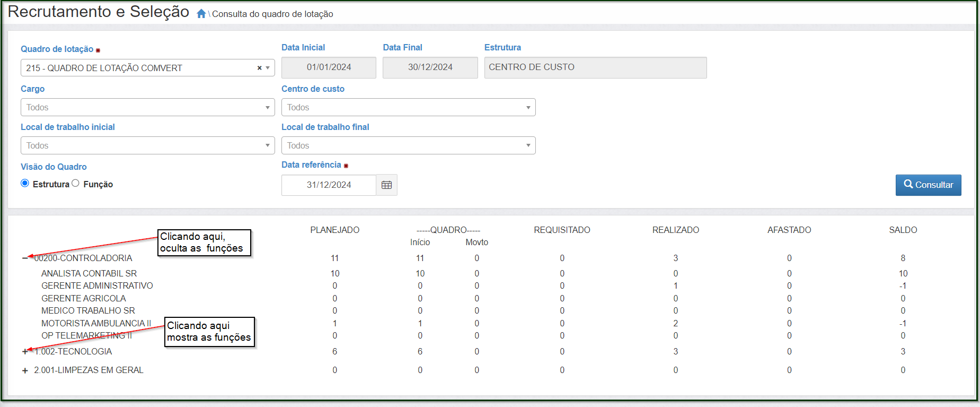Click the GERENTE AGRICOLA row
The width and height of the screenshot is (980, 407).
coord(84,298)
